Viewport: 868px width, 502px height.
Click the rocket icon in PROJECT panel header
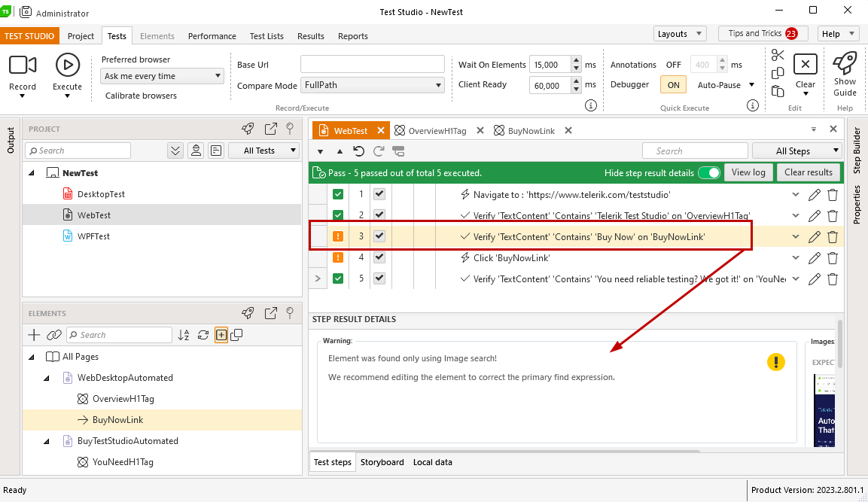tap(248, 129)
